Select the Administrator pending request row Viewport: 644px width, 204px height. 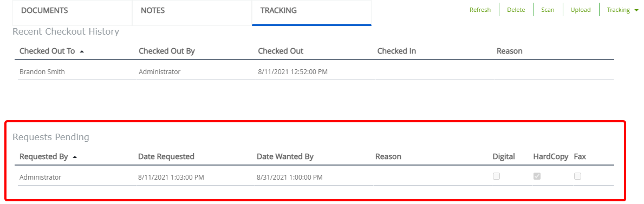(316, 177)
